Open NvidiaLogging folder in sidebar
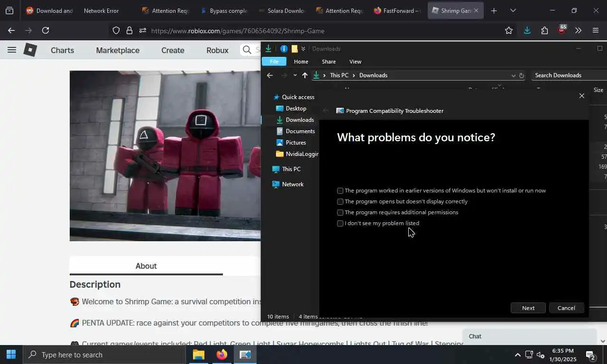The width and height of the screenshot is (607, 364). tap(297, 154)
